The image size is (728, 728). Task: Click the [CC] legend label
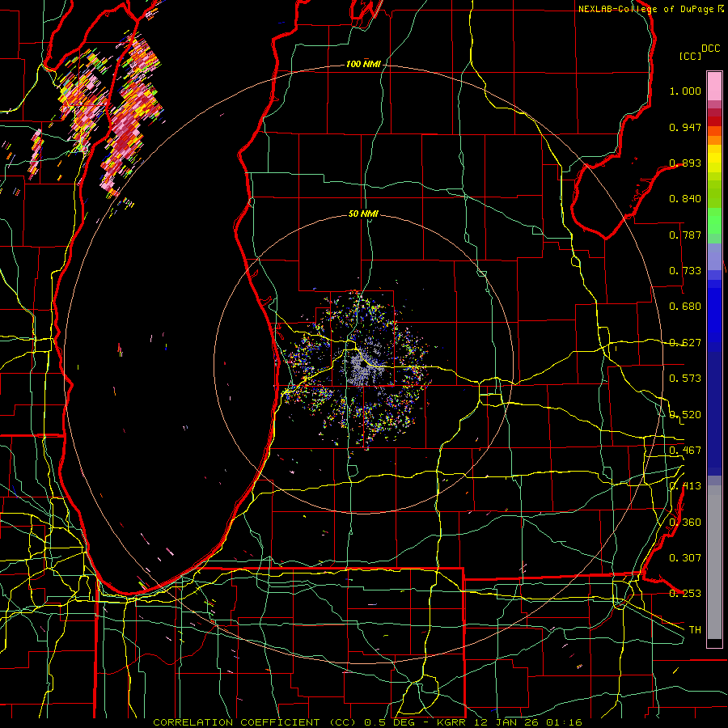[691, 56]
